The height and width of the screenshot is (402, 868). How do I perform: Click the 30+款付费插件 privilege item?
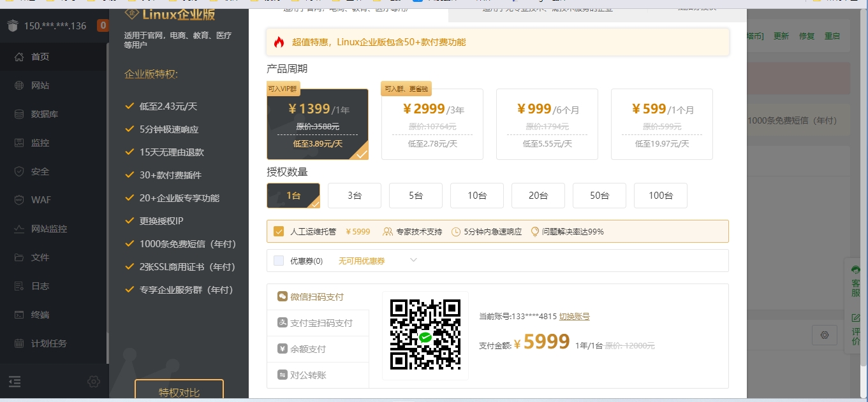(x=170, y=175)
